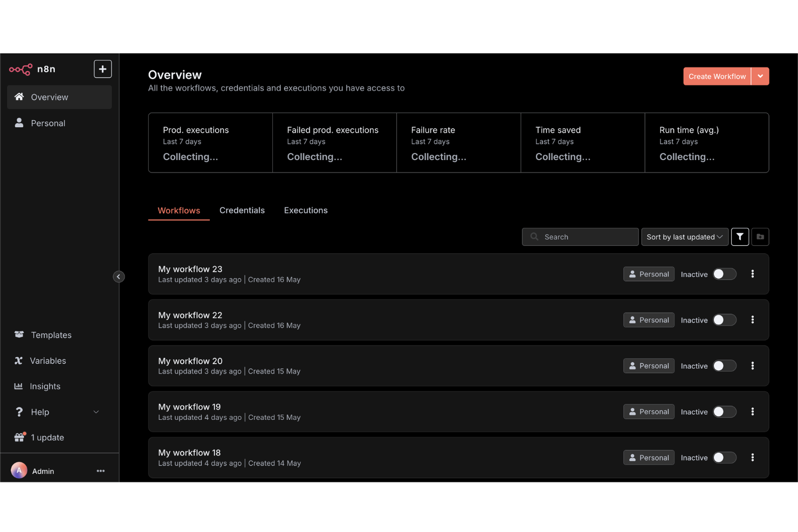Viewport: 798px width, 532px height.
Task: Open the Insights panel
Action: 46,386
